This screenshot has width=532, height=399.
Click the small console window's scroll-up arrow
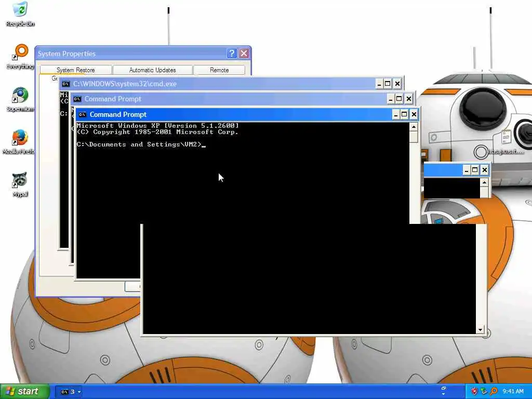[x=484, y=182]
